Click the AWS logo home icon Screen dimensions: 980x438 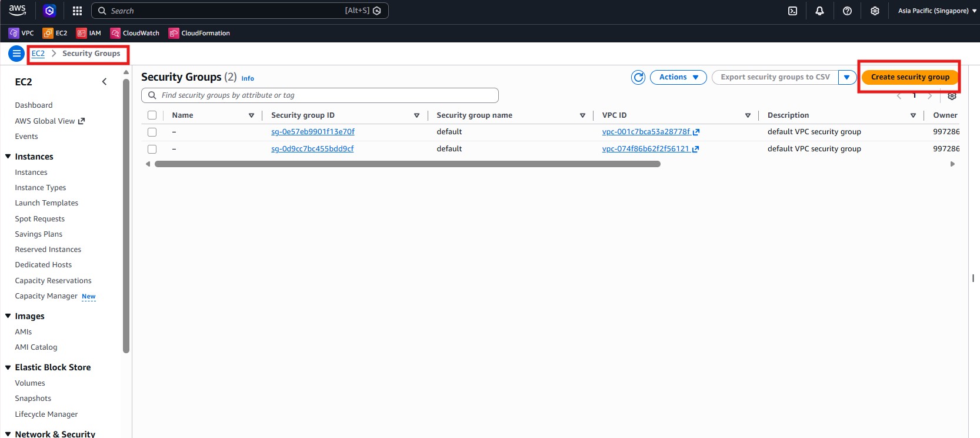click(x=17, y=10)
